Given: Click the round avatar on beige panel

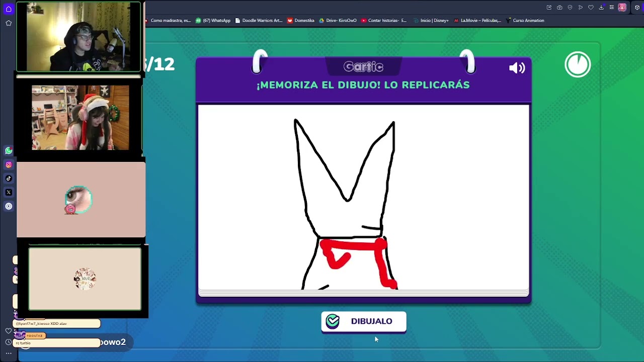Looking at the screenshot, I should pyautogui.click(x=85, y=279).
